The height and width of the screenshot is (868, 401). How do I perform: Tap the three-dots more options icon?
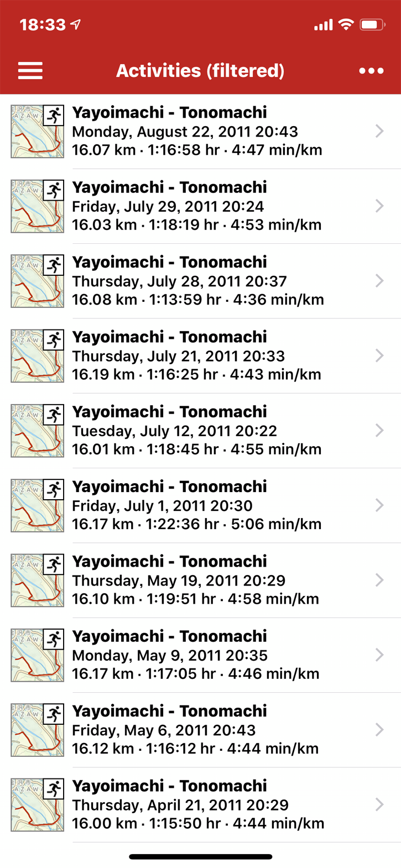[x=371, y=71]
